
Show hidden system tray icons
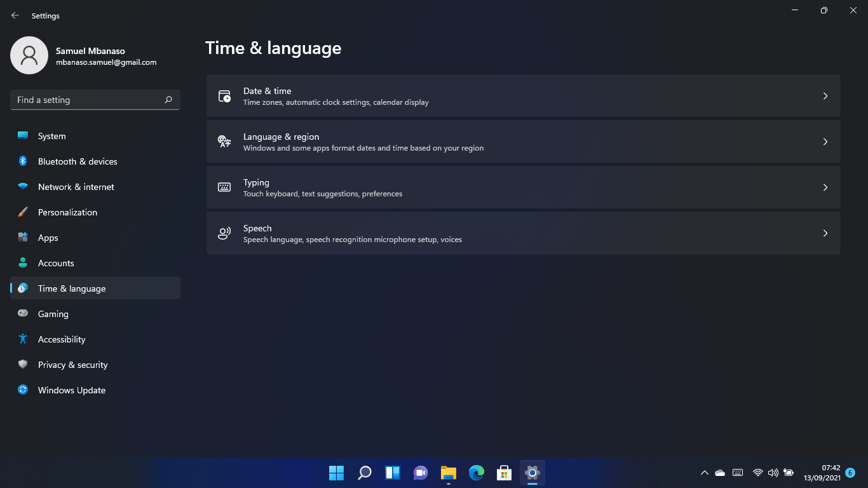tap(704, 473)
